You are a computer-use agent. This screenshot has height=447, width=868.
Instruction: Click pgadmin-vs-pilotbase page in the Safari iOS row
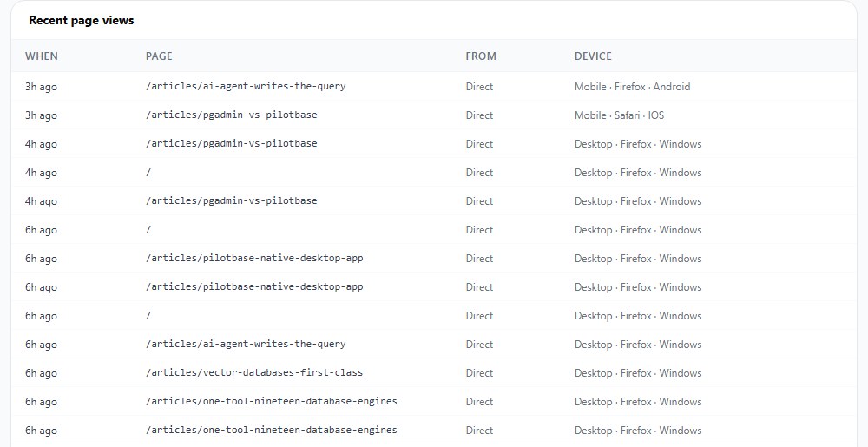pos(232,115)
